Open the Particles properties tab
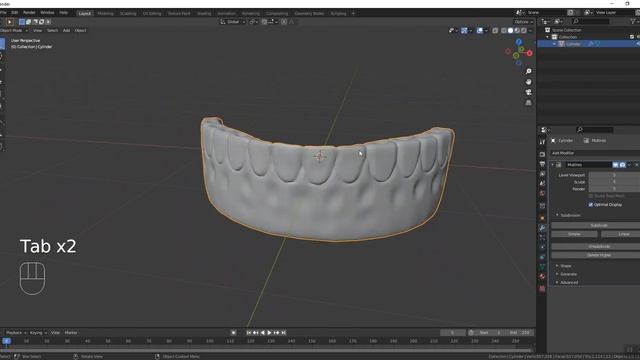The width and height of the screenshot is (640, 360). point(542,237)
